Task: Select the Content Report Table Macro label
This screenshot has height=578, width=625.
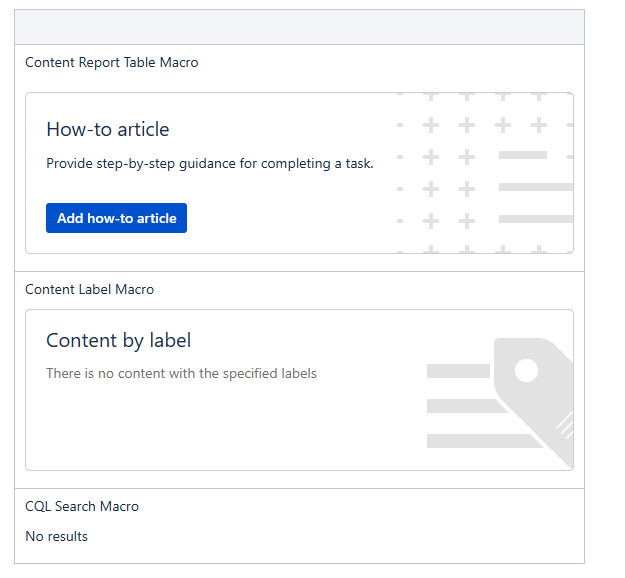Action: (112, 62)
